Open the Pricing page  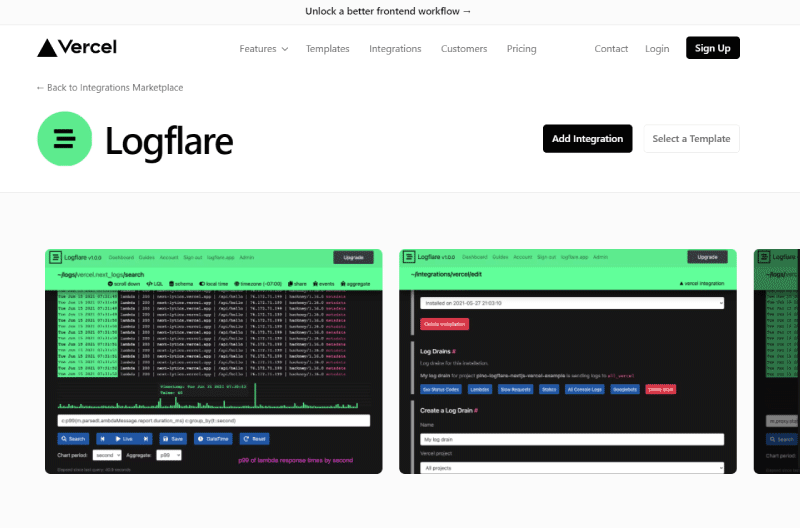pos(521,48)
